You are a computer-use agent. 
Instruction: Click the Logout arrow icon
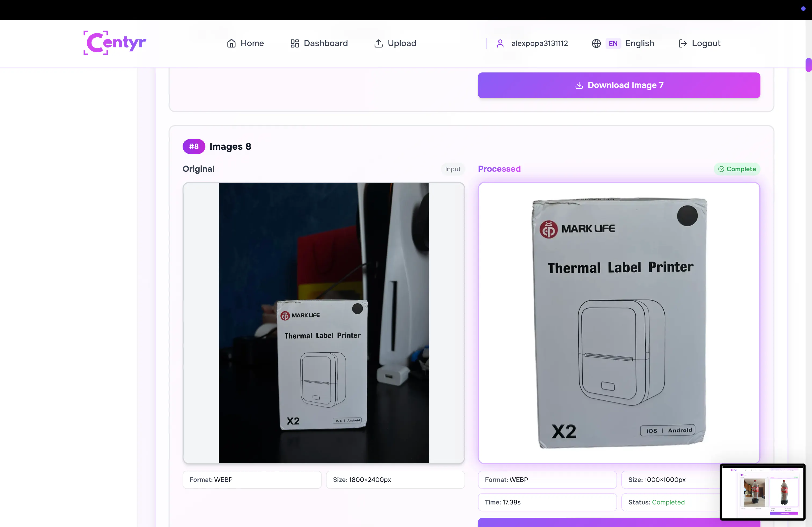(x=682, y=43)
